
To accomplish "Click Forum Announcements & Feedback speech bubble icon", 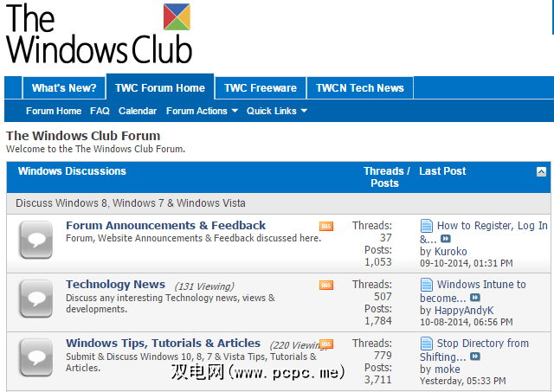I will [36, 240].
